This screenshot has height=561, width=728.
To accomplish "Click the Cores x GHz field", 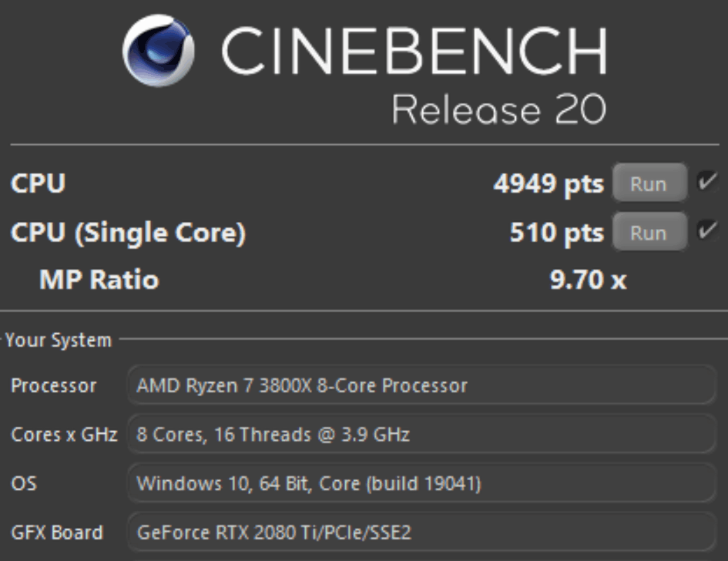I will point(421,434).
